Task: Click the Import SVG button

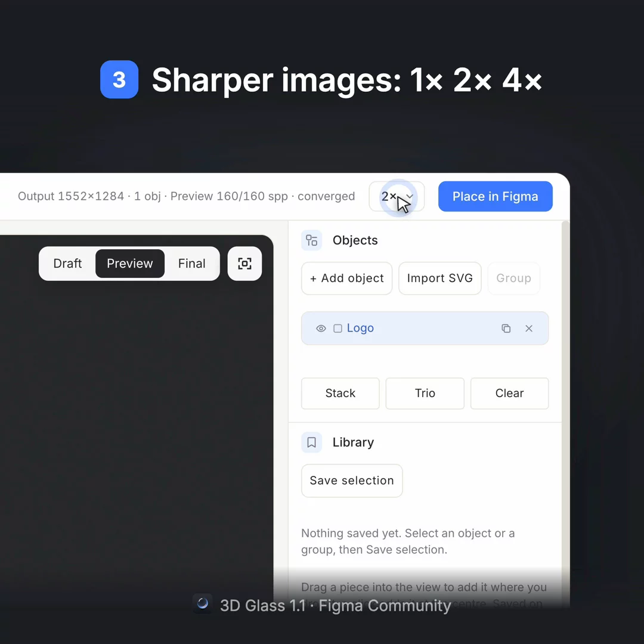Action: (x=440, y=278)
